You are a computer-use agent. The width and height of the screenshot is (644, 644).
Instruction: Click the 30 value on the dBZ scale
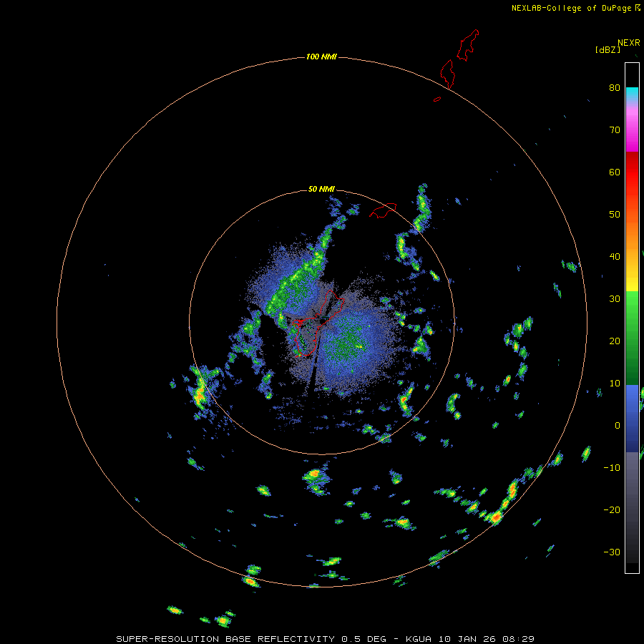coord(615,298)
